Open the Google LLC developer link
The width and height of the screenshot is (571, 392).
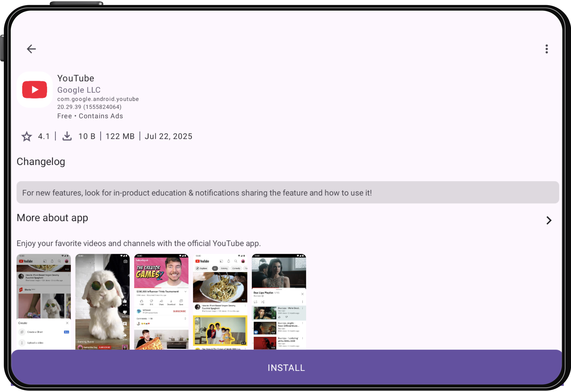click(x=79, y=90)
